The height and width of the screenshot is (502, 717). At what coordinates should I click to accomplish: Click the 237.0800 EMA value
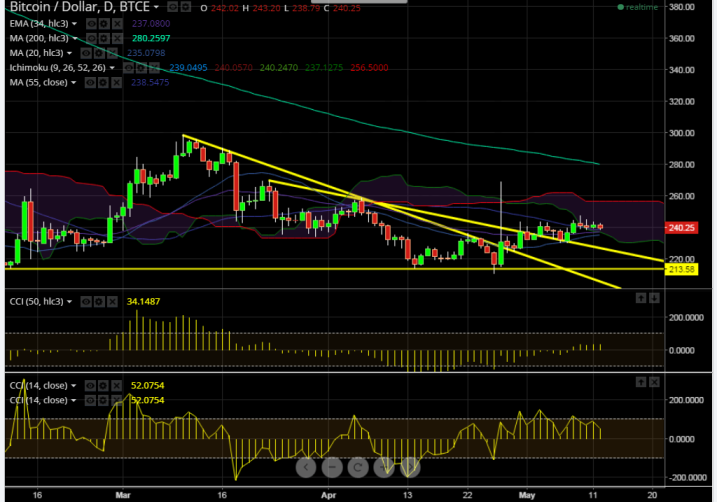coord(151,24)
